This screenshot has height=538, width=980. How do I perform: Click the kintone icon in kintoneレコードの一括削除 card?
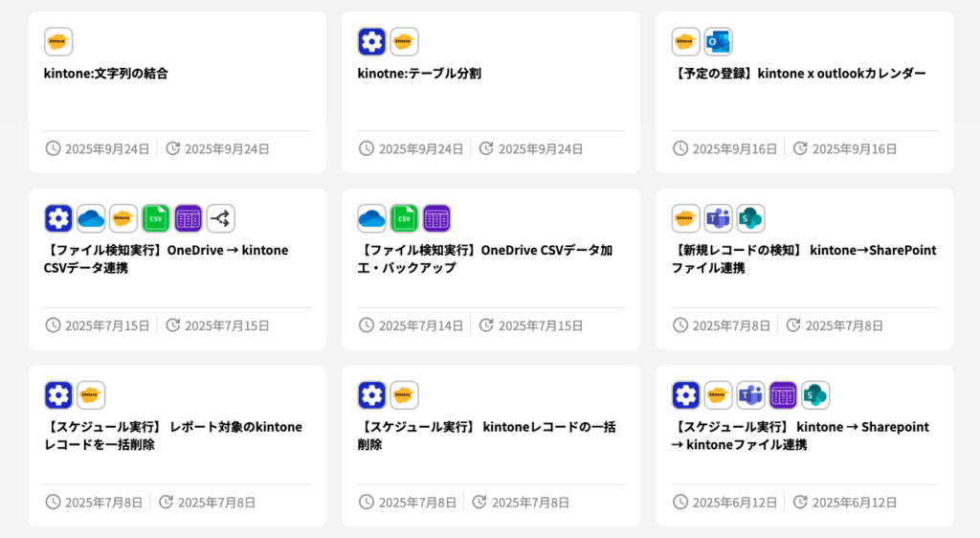[x=404, y=394]
